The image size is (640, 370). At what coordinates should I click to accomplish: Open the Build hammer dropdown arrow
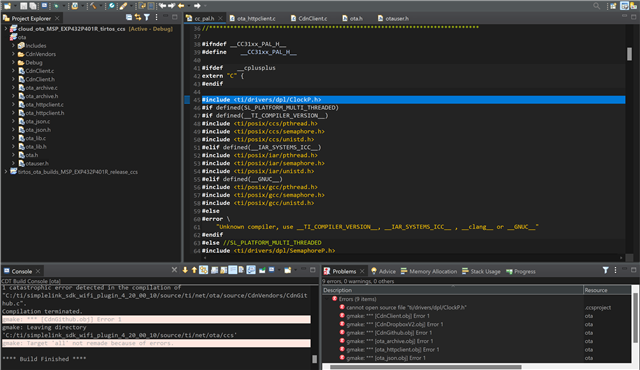pyautogui.click(x=101, y=6)
